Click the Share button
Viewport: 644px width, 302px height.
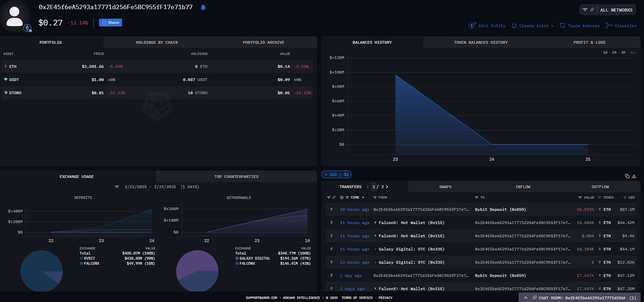(x=110, y=23)
